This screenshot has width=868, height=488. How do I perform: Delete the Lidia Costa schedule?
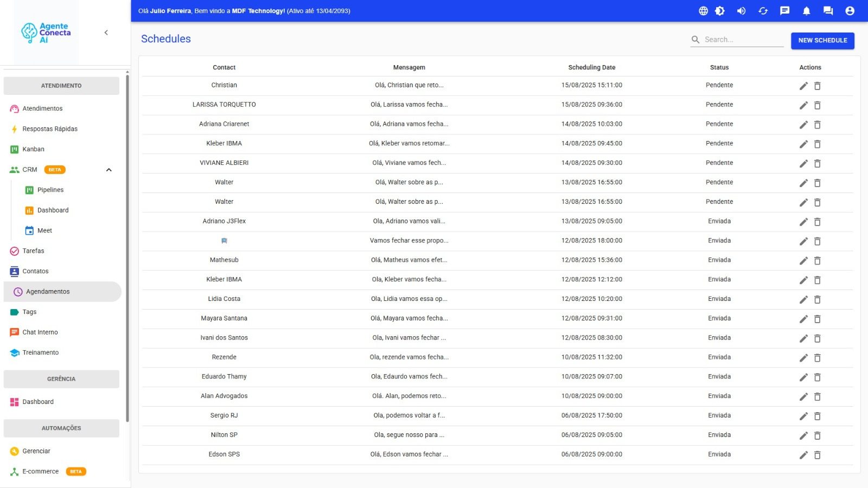coord(818,299)
